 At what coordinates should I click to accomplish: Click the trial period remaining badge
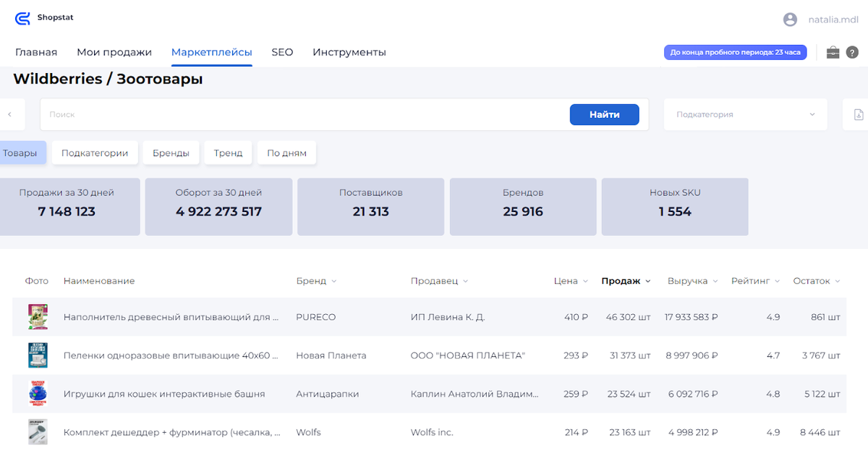(x=736, y=52)
